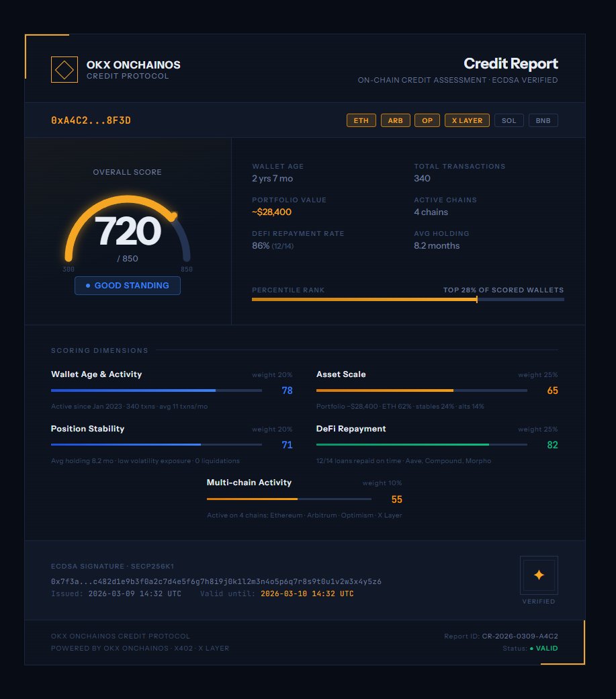This screenshot has height=699, width=616.
Task: Click DeFi repayment rate 86%
Action: (261, 245)
